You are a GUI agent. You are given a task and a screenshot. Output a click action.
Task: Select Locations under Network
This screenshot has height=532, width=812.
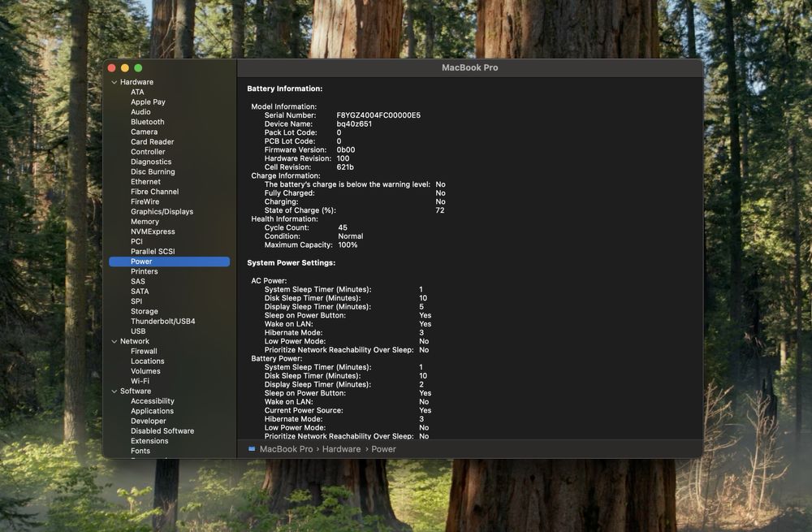pos(147,361)
